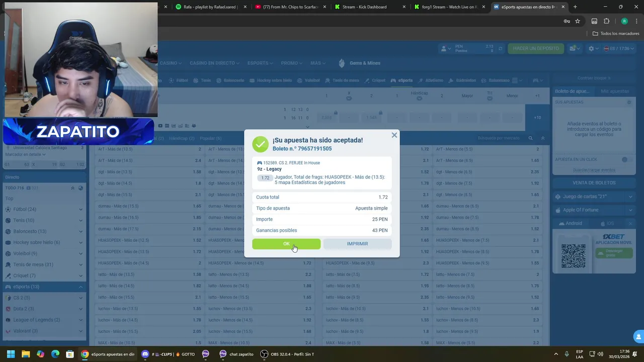Open the Gems & Mines game
This screenshot has width=644, height=362.
[359, 63]
